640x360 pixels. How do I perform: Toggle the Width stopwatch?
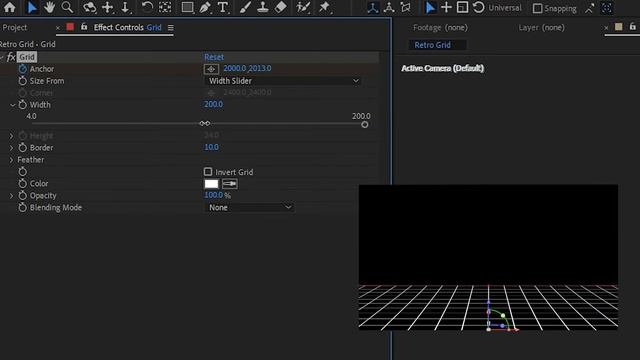click(x=22, y=105)
